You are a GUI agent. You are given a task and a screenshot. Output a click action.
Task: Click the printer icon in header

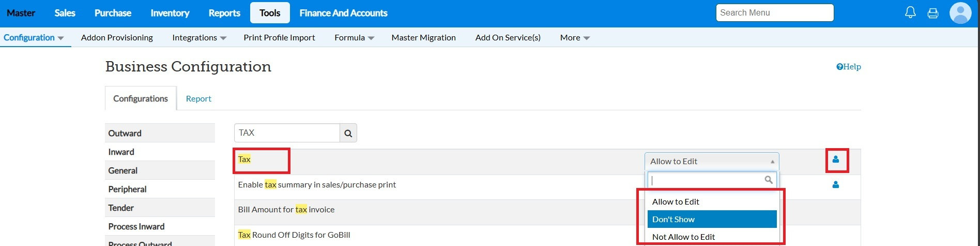point(933,13)
